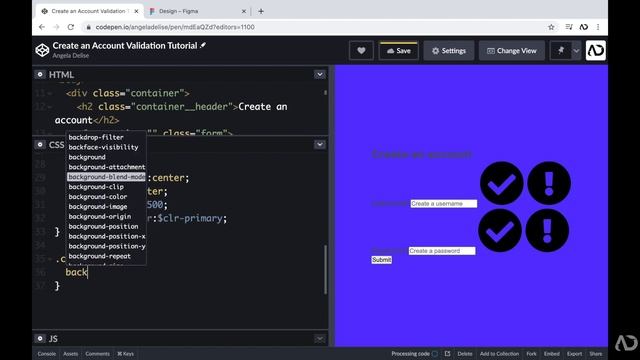The image size is (640, 360).
Task: Choose background-position-x suggestion
Action: [106, 236]
